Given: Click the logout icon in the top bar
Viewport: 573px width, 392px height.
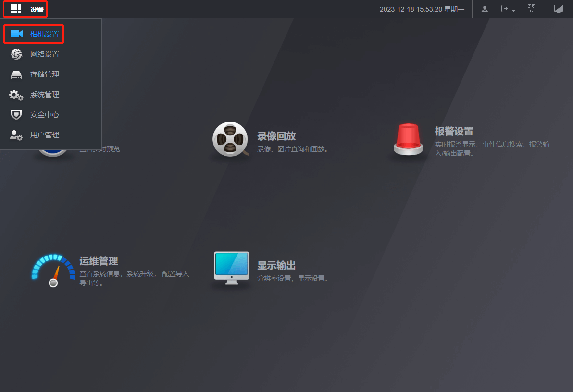Looking at the screenshot, I should point(505,9).
